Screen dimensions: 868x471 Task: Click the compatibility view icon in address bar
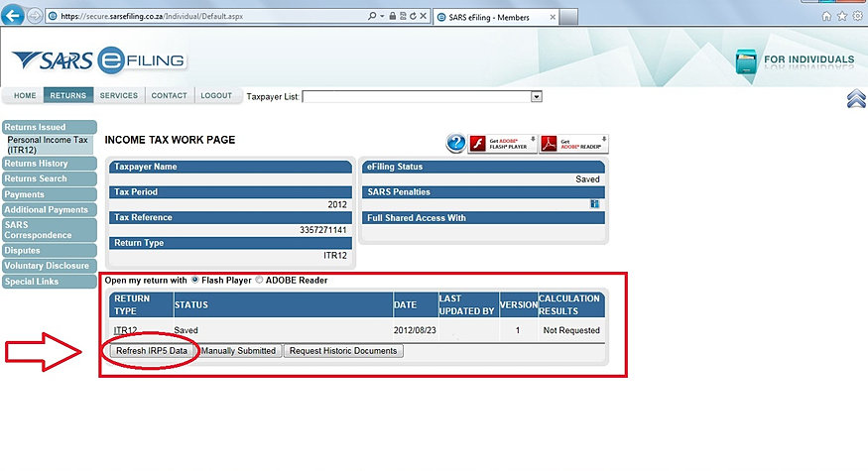tap(403, 16)
